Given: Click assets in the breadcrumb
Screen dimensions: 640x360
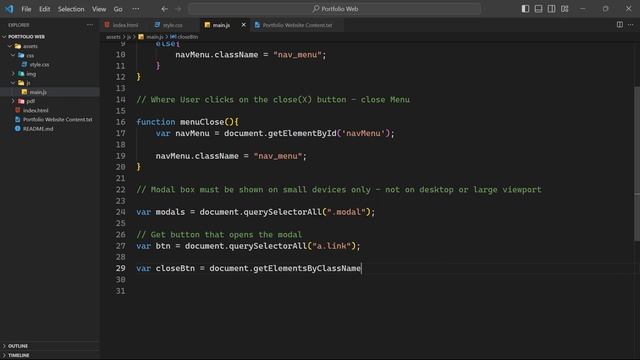Looking at the screenshot, I should pos(113,37).
